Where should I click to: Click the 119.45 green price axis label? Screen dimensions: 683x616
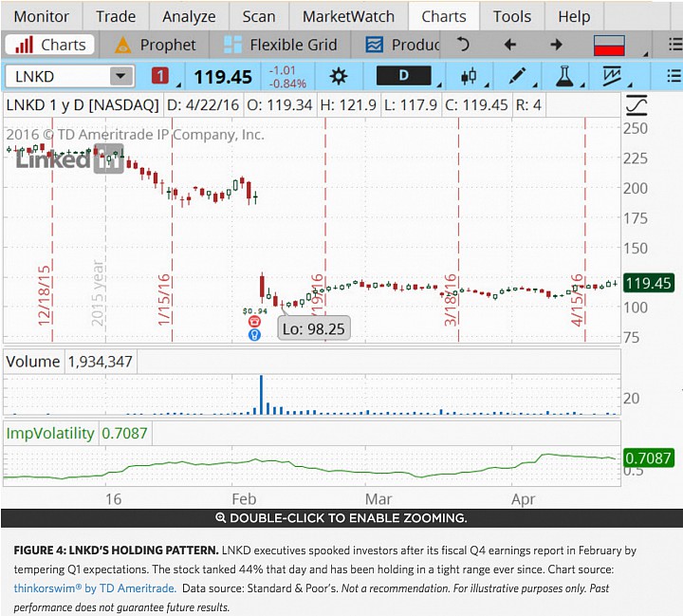[x=648, y=283]
